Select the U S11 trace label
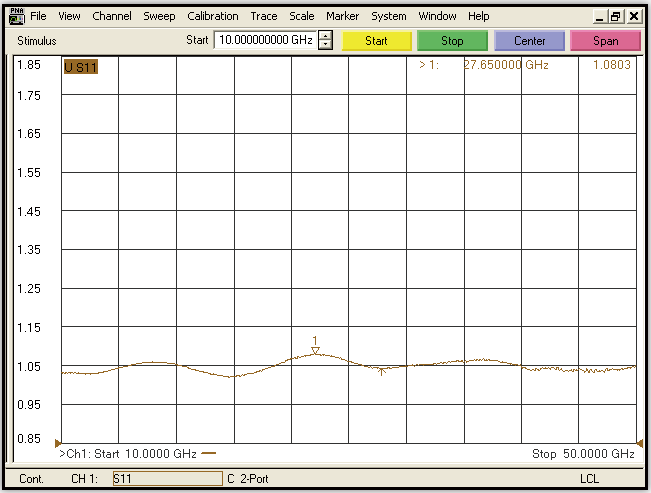This screenshot has width=651, height=493. point(80,67)
